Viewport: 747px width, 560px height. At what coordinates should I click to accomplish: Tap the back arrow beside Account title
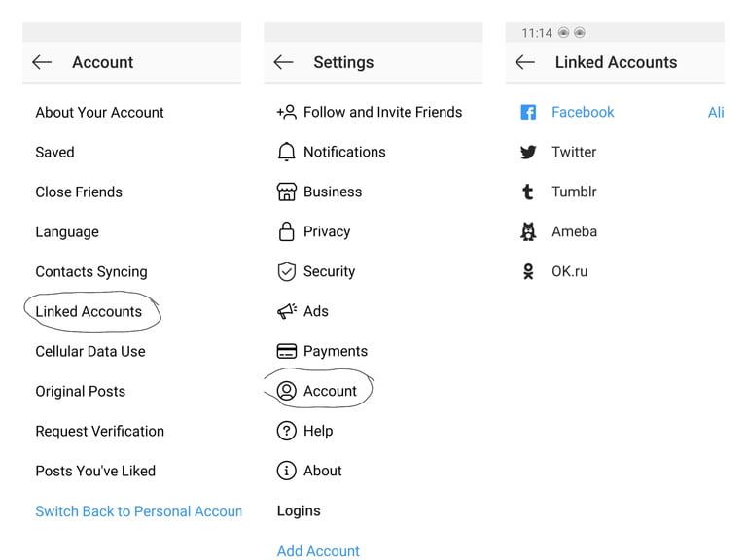[x=42, y=62]
